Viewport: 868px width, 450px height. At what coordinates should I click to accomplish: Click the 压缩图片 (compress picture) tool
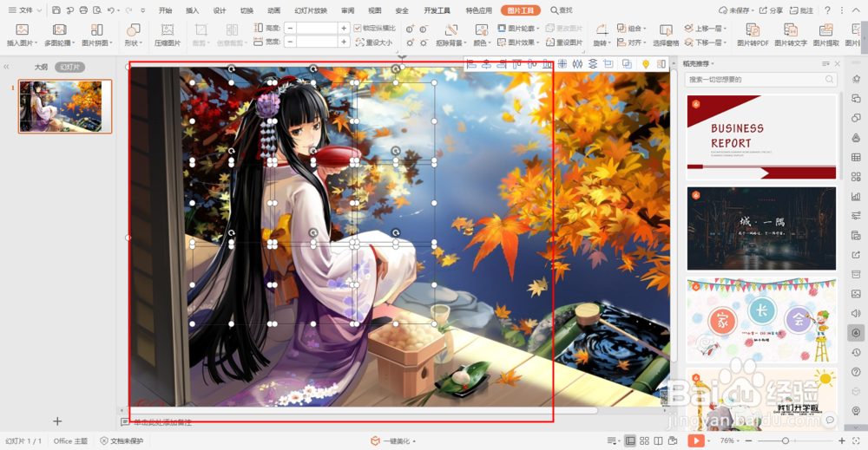[x=168, y=35]
